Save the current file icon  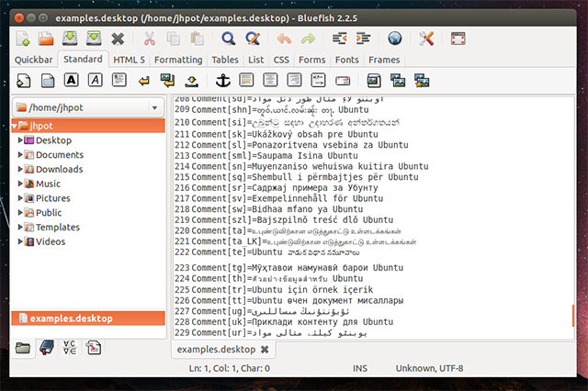click(x=70, y=39)
